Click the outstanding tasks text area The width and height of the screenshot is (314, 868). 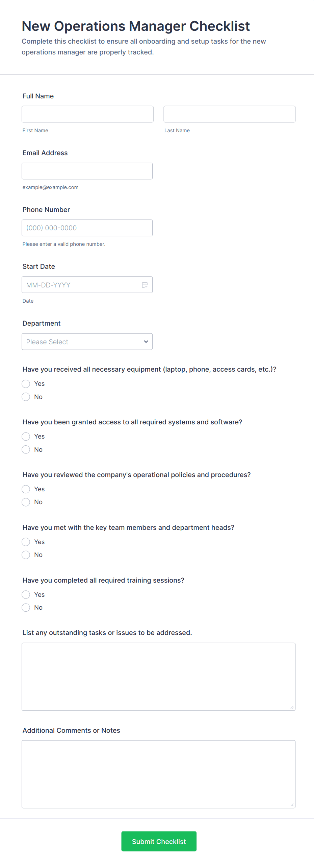[x=158, y=677]
